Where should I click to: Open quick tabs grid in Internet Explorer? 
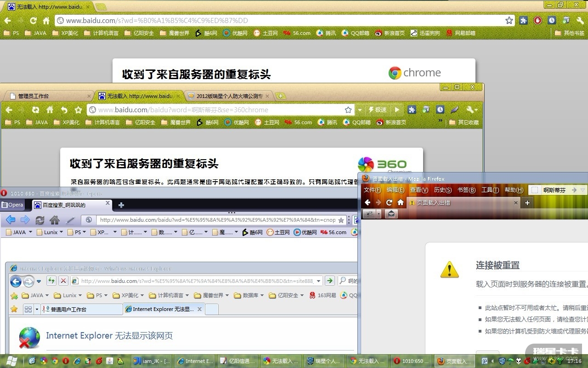pos(28,309)
